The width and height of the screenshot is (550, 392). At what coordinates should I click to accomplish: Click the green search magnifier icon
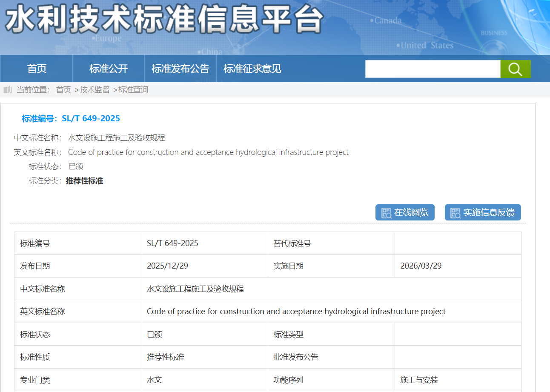[515, 69]
